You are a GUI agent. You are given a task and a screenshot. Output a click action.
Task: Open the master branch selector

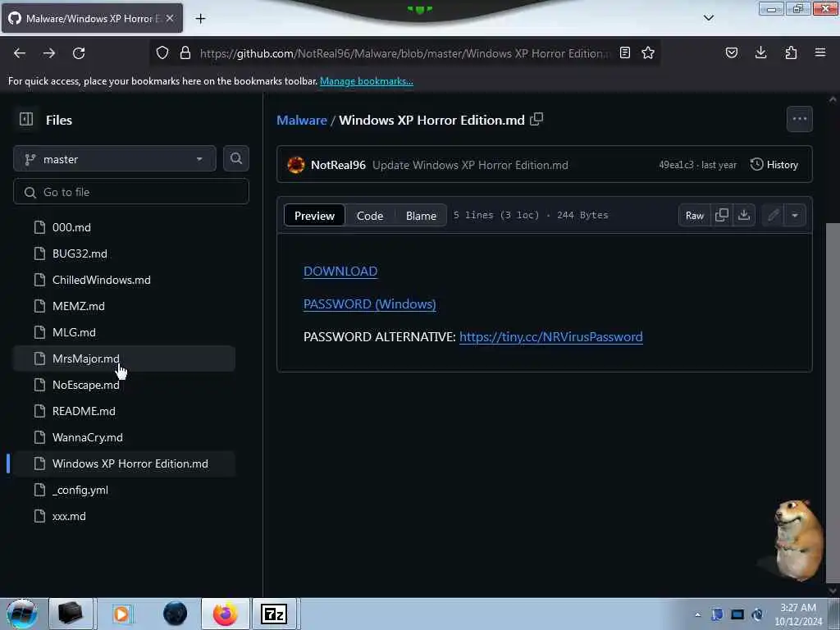pos(115,159)
